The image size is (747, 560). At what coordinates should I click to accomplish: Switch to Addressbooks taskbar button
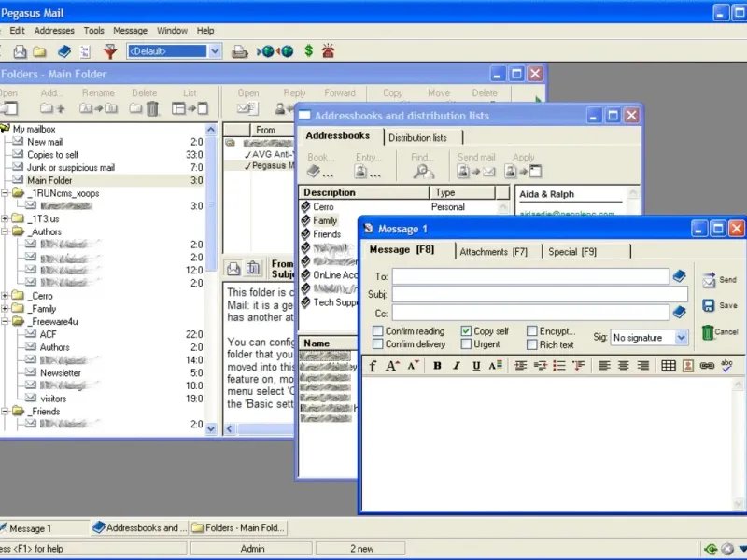click(139, 527)
